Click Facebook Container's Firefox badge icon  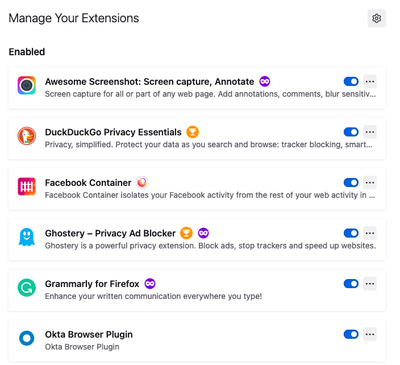142,183
